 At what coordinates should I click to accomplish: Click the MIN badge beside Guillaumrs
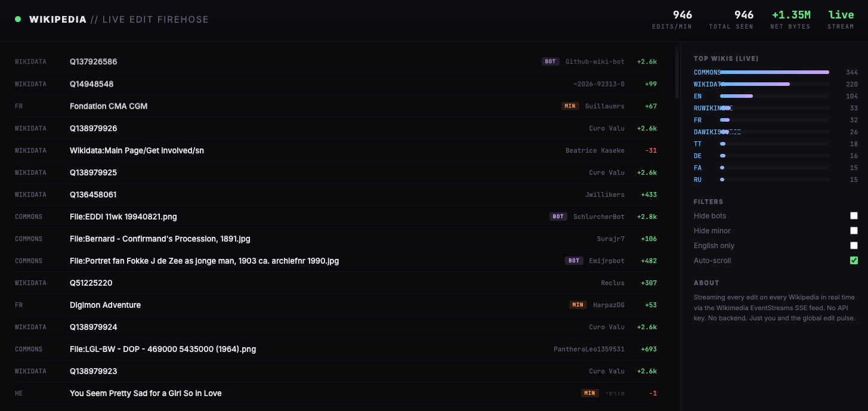570,106
